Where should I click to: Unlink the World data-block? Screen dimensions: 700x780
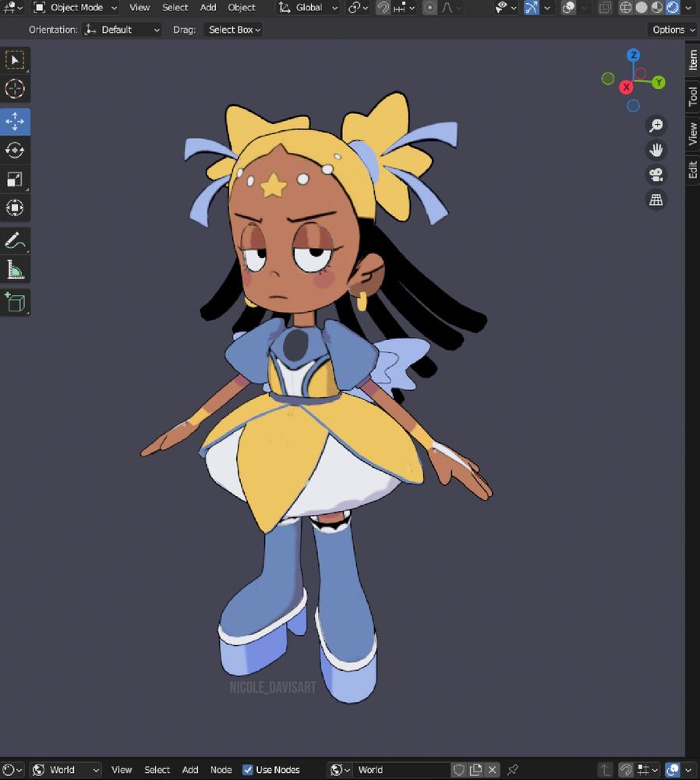(x=492, y=770)
